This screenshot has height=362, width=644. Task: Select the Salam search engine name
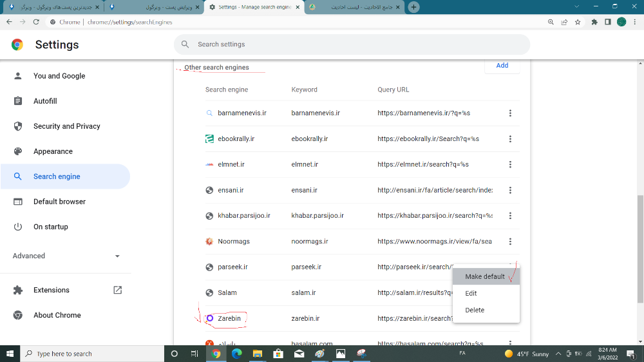(227, 292)
